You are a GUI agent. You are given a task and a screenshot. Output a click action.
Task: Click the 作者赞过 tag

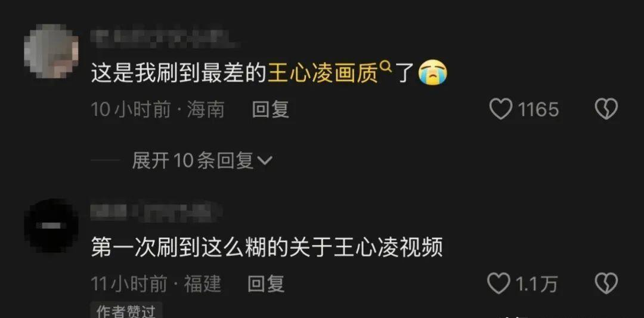[126, 311]
